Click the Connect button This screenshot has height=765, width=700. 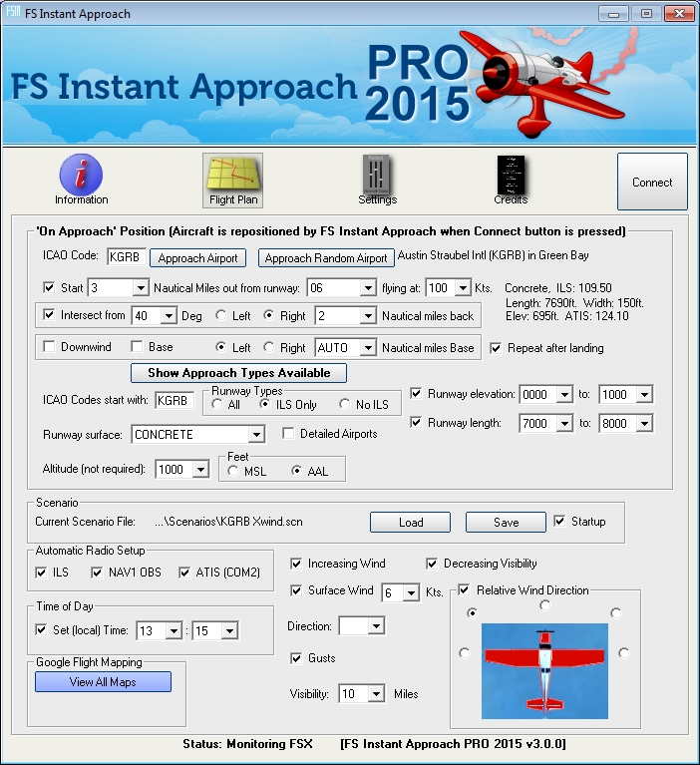(652, 182)
